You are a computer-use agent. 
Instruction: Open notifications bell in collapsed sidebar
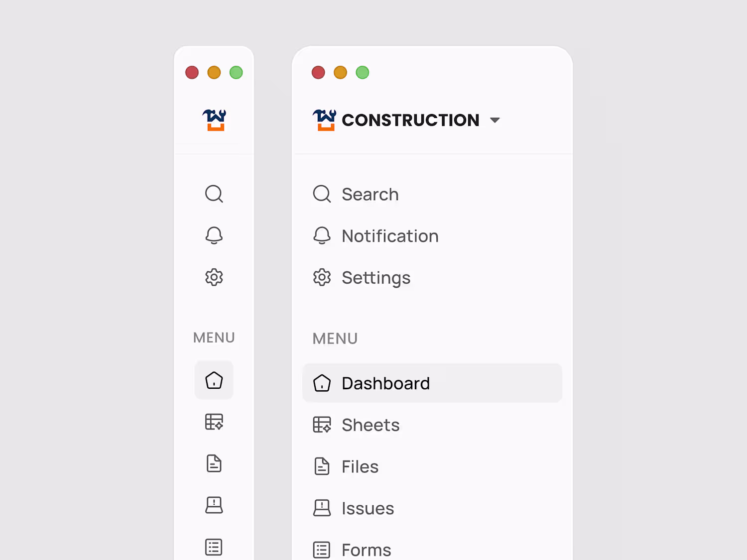pos(214,235)
